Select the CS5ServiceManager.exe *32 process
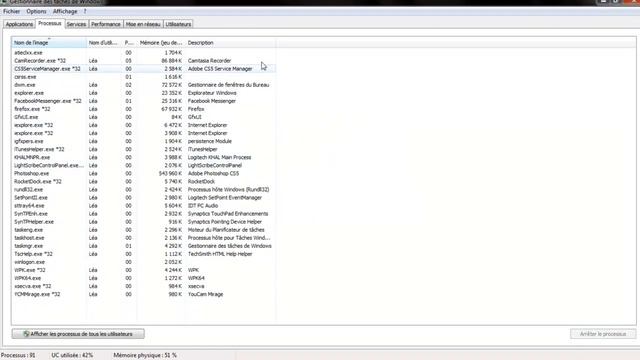The height and width of the screenshot is (360, 640). (x=144, y=69)
